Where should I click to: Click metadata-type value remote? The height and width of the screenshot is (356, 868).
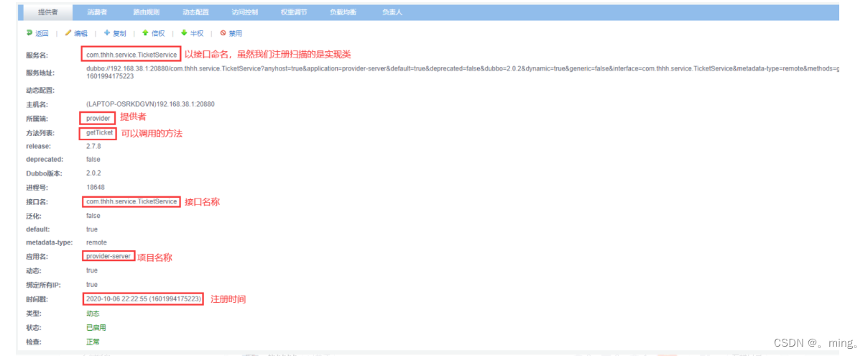point(96,242)
